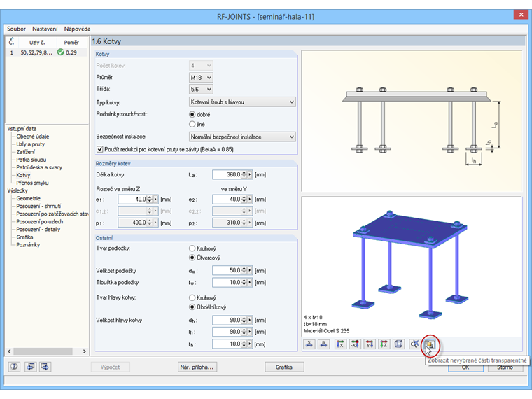The width and height of the screenshot is (532, 399).
Task: Open list arrow next to dw field
Action: tap(250, 270)
